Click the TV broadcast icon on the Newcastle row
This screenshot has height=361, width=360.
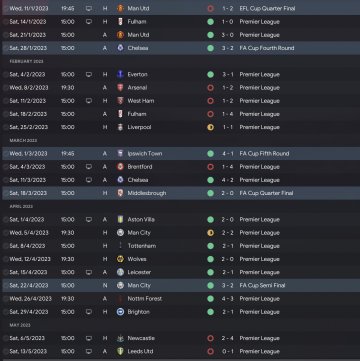click(89, 338)
